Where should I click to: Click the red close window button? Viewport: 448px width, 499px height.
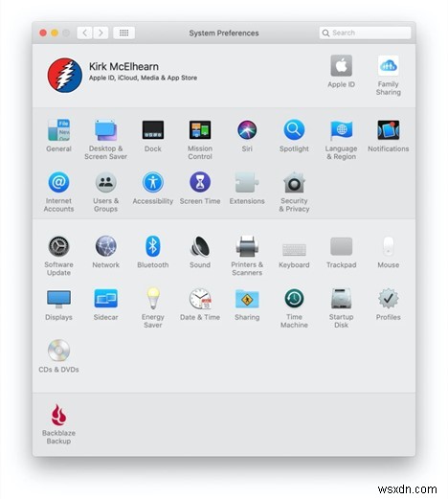tap(43, 33)
